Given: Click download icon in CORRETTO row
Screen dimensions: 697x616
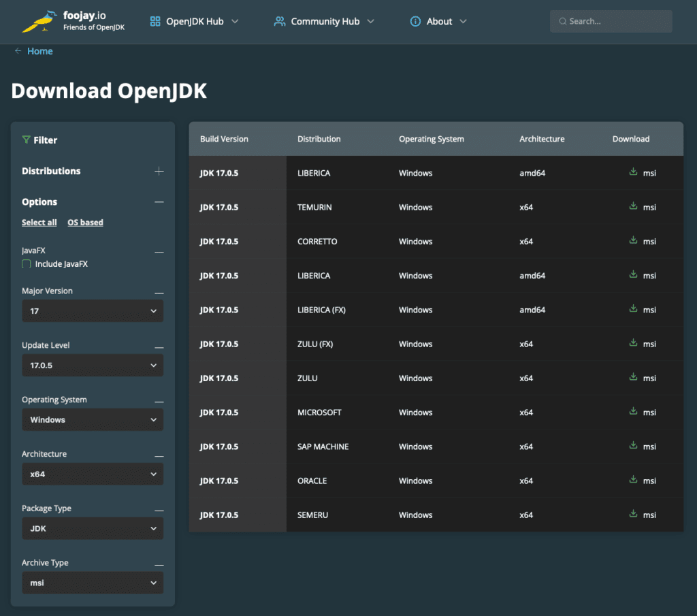Looking at the screenshot, I should coord(633,240).
